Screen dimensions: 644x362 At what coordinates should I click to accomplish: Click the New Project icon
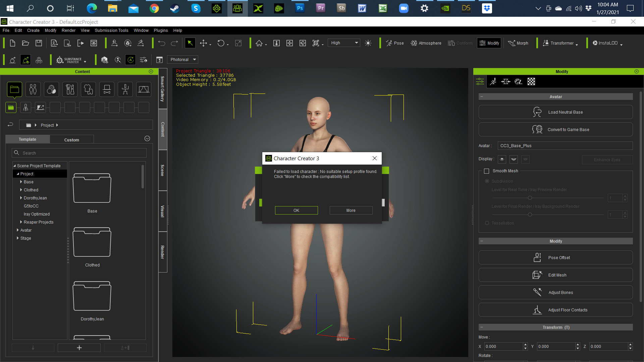tap(12, 43)
